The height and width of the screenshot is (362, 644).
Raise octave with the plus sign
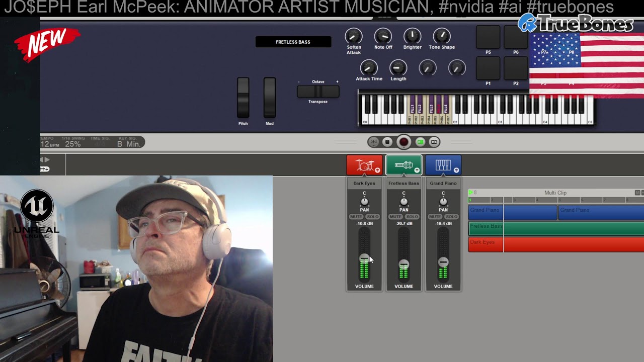coord(337,81)
